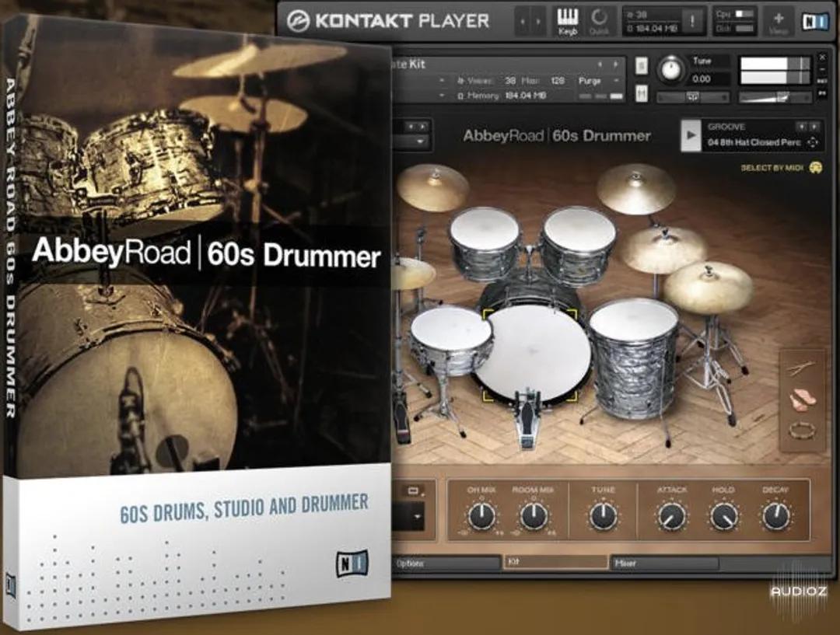840x635 pixels.
Task: Open the View plus menu
Action: 778,22
